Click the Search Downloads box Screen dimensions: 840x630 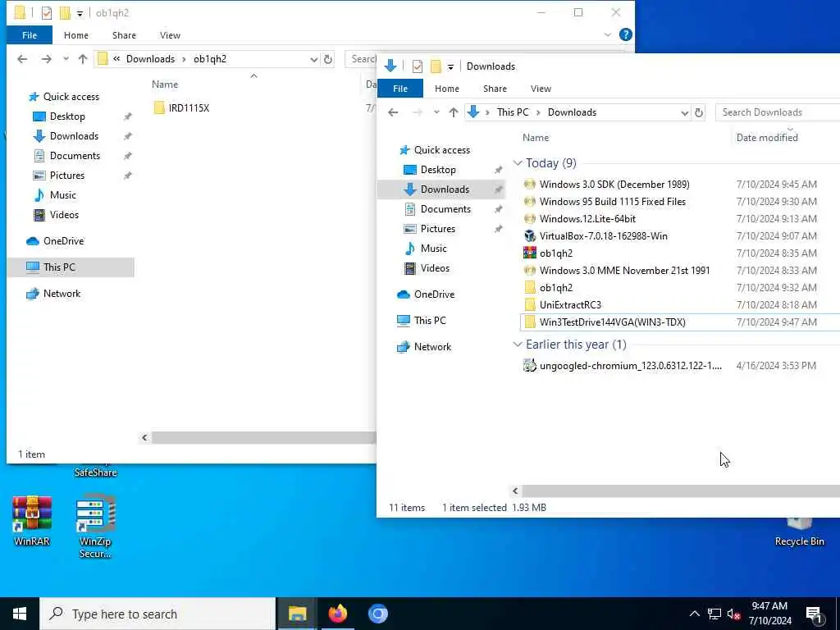778,112
